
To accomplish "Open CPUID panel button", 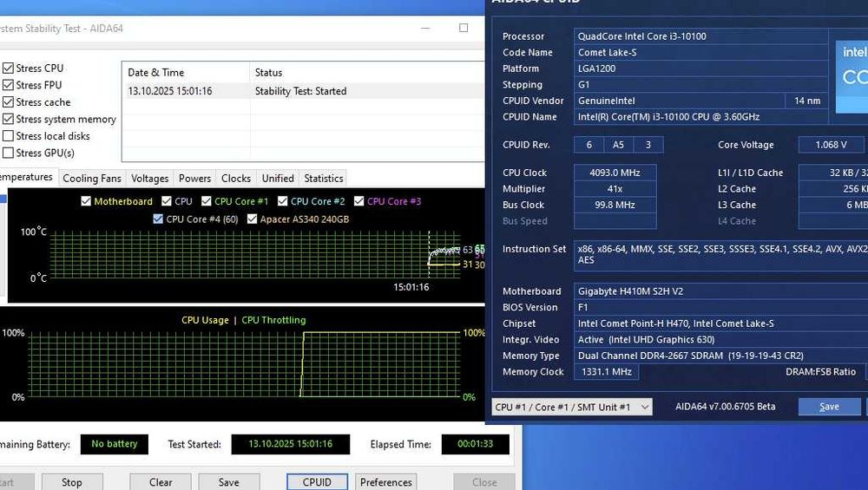I will 317,482.
